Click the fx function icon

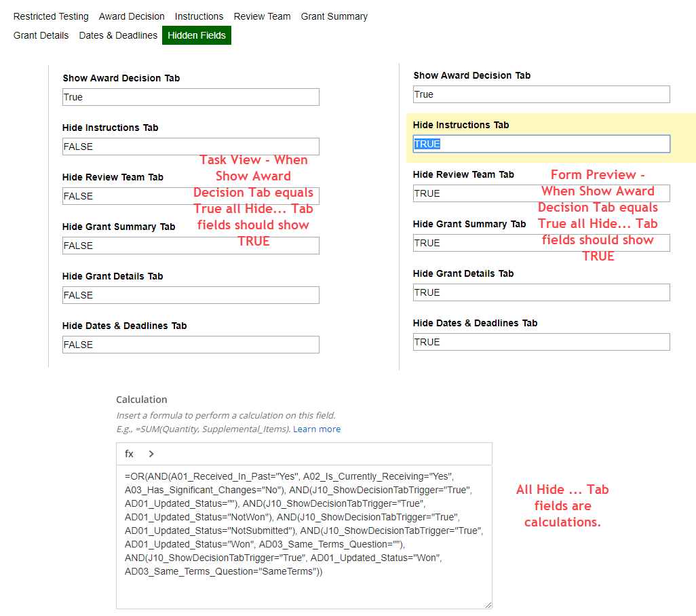[x=129, y=454]
